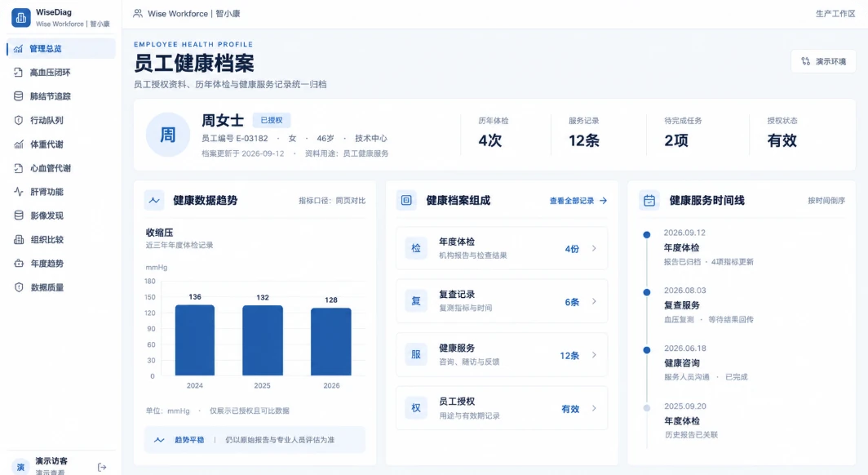
Task: Click the 复查服务 timeline entry
Action: [x=709, y=305]
